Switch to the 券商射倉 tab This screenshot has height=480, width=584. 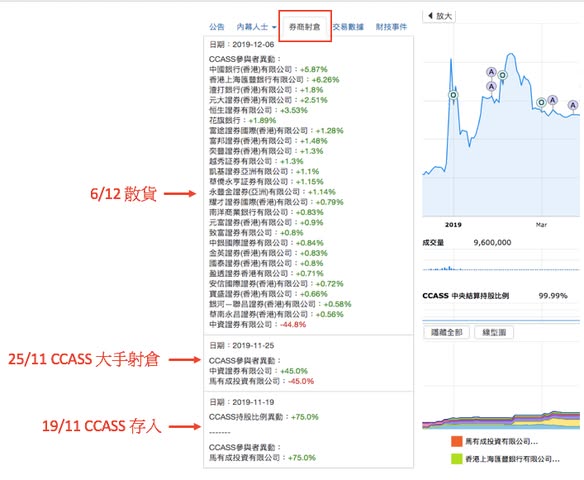click(305, 26)
